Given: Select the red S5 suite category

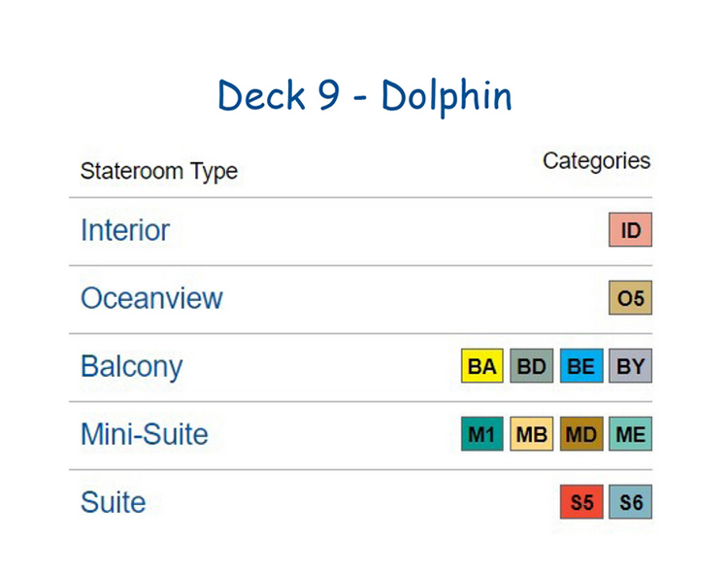Looking at the screenshot, I should click(581, 502).
